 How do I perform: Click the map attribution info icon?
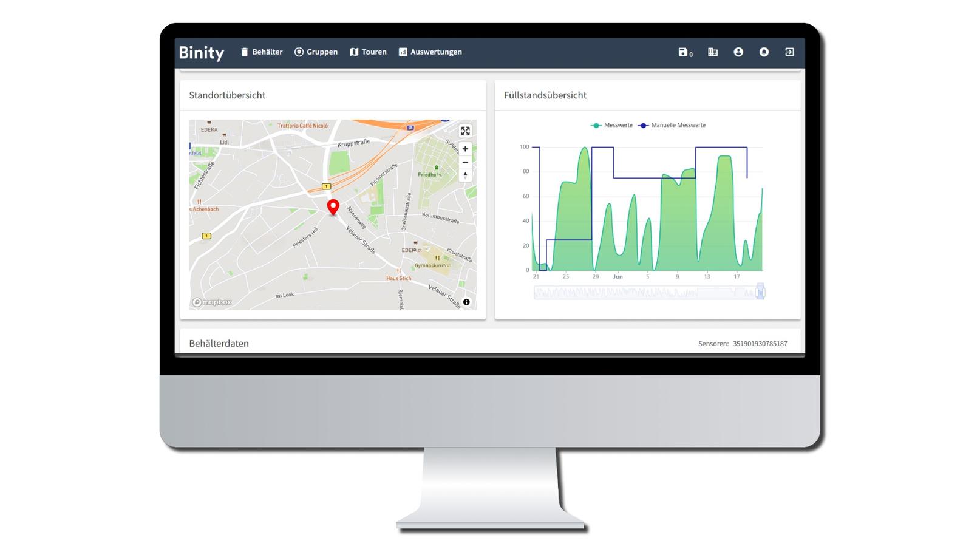[x=466, y=302]
